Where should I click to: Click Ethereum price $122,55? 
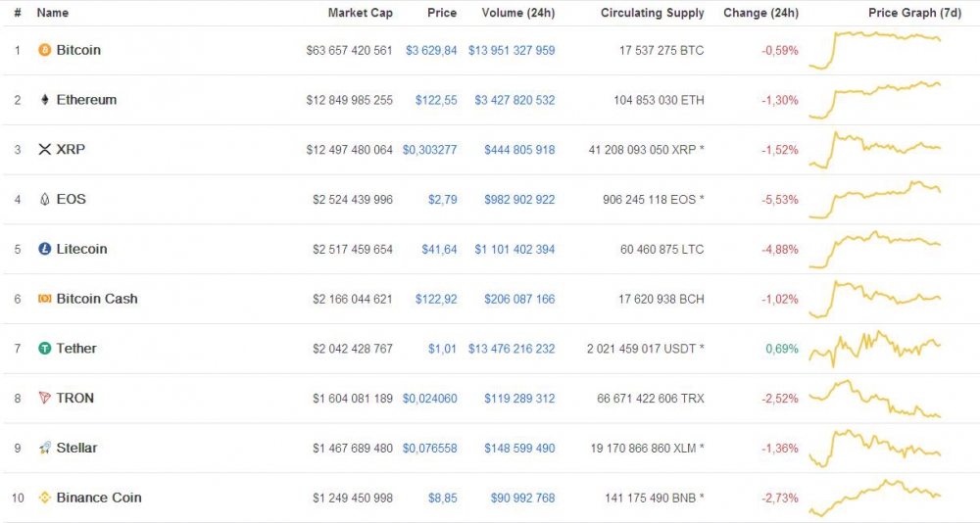[436, 100]
